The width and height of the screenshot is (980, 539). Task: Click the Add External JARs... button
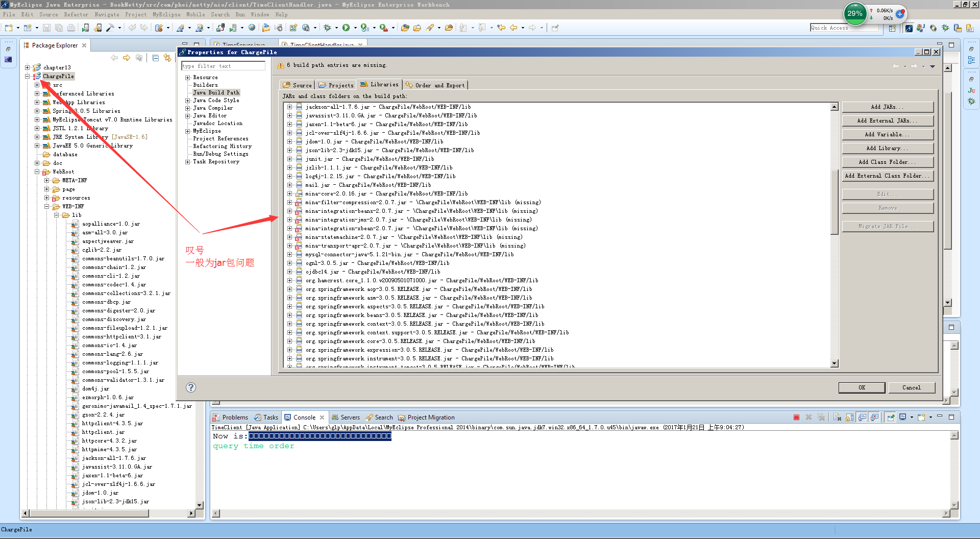(x=888, y=120)
